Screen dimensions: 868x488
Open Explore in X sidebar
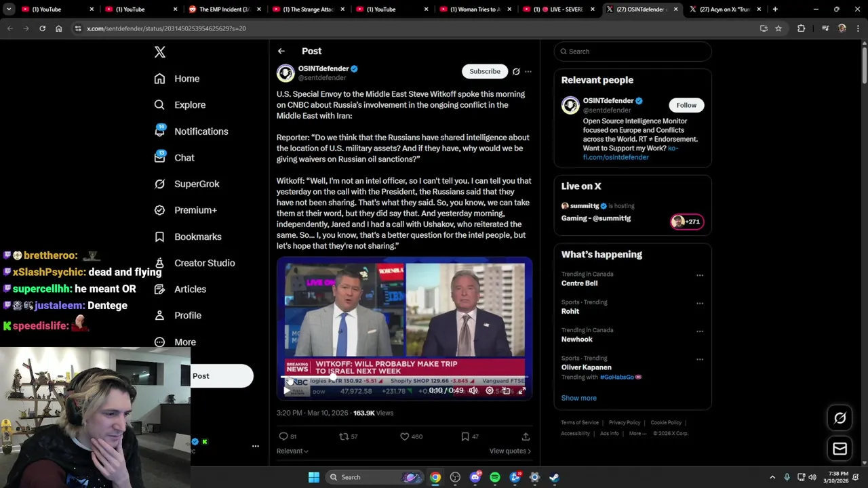[180, 105]
